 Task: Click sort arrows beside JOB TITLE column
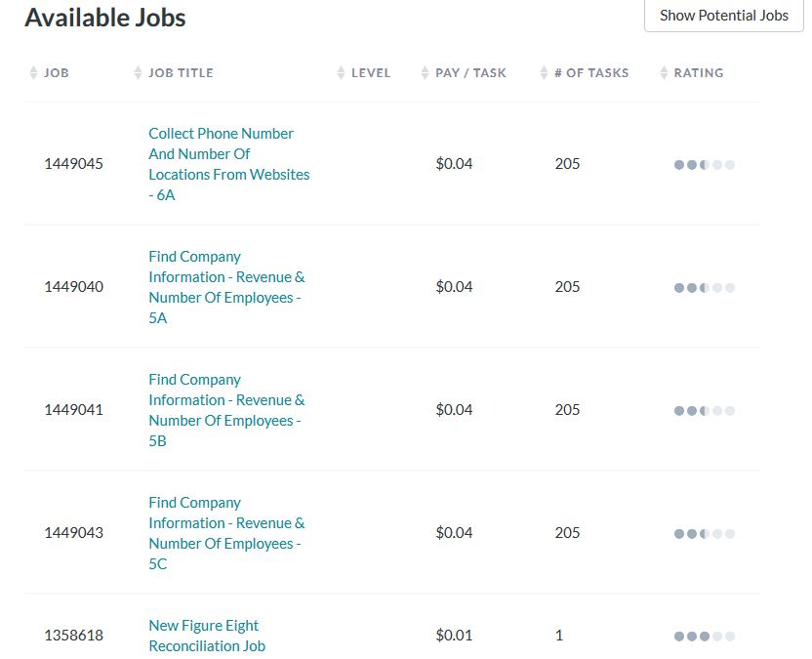click(x=138, y=73)
